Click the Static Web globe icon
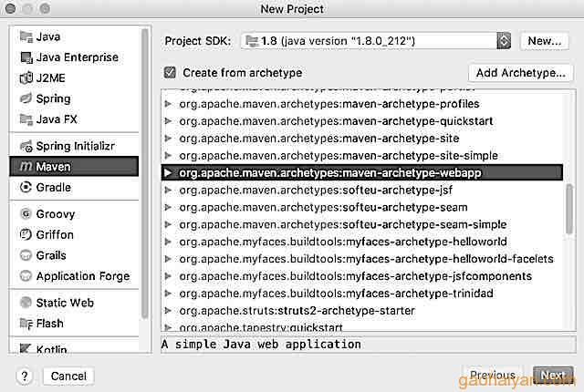 coord(26,303)
